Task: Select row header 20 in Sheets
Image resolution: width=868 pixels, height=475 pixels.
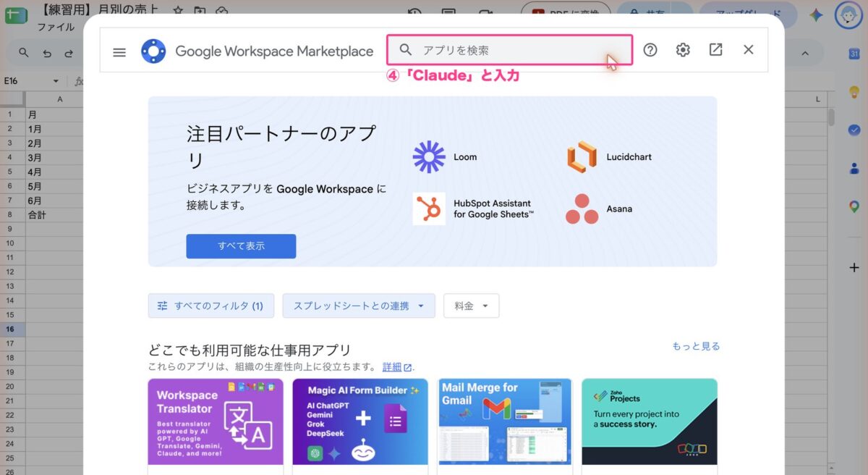Action: [12, 386]
